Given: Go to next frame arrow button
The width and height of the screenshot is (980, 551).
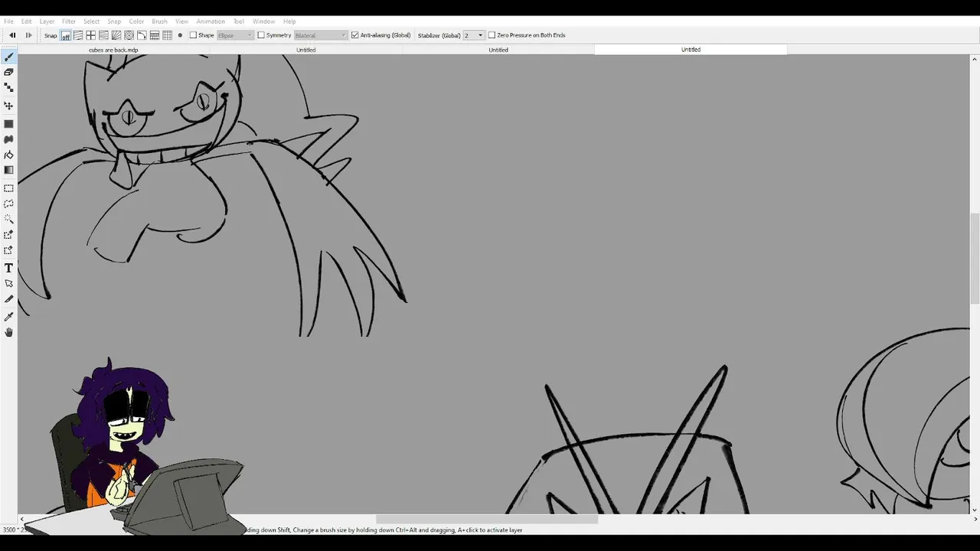Looking at the screenshot, I should coord(28,35).
